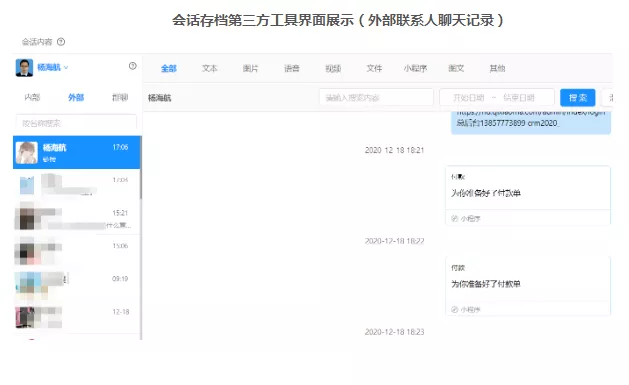Screen dimensions: 629x385
Task: Open the blurred conversation timed 15:21
Action: tap(77, 218)
